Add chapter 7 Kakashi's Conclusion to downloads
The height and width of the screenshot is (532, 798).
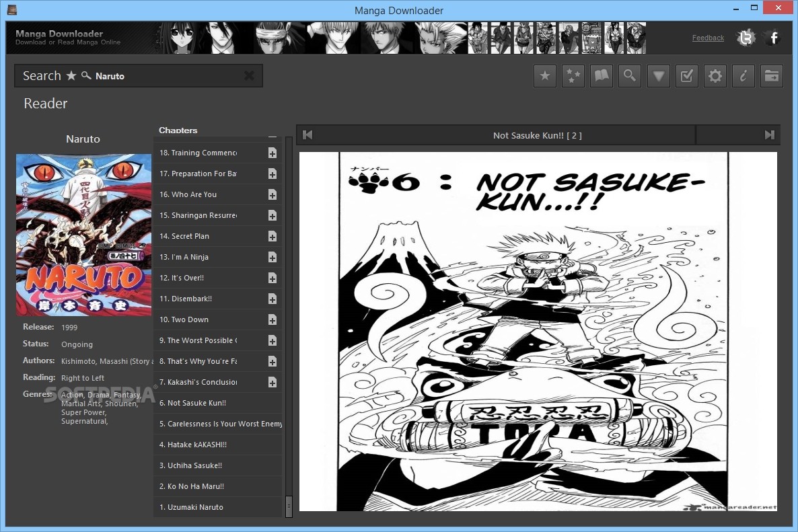(273, 383)
